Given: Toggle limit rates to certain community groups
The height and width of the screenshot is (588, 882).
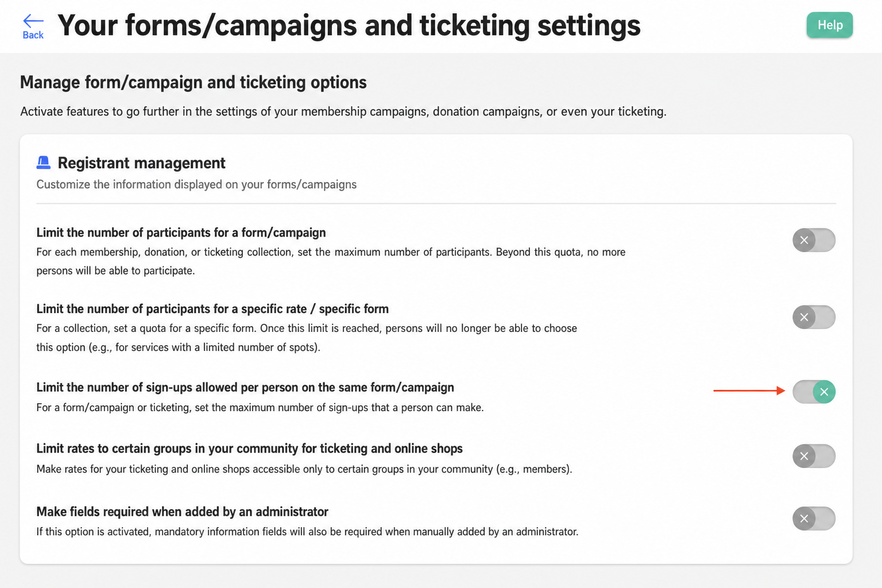Looking at the screenshot, I should tap(814, 456).
